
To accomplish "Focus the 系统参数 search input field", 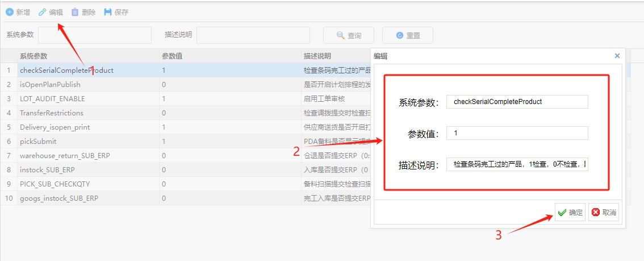I will [x=94, y=35].
